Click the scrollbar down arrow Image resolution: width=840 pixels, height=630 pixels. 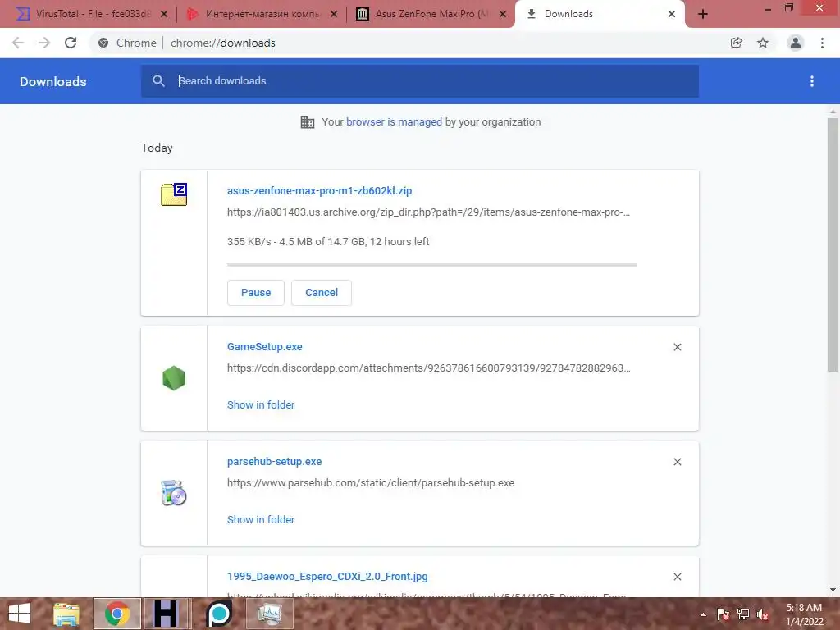(x=833, y=590)
